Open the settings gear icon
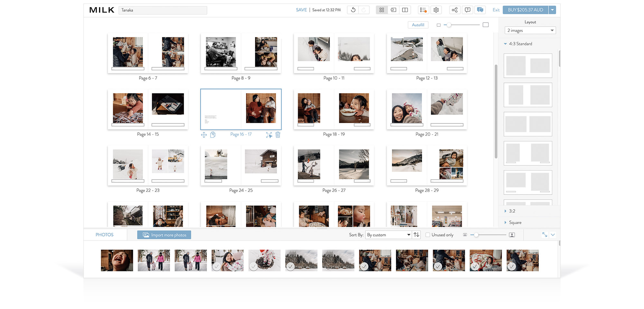Viewport: 644px width, 309px height. point(436,10)
